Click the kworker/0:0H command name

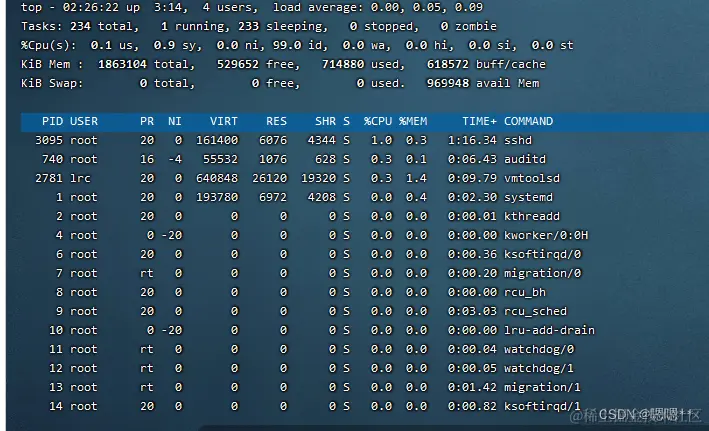point(546,235)
